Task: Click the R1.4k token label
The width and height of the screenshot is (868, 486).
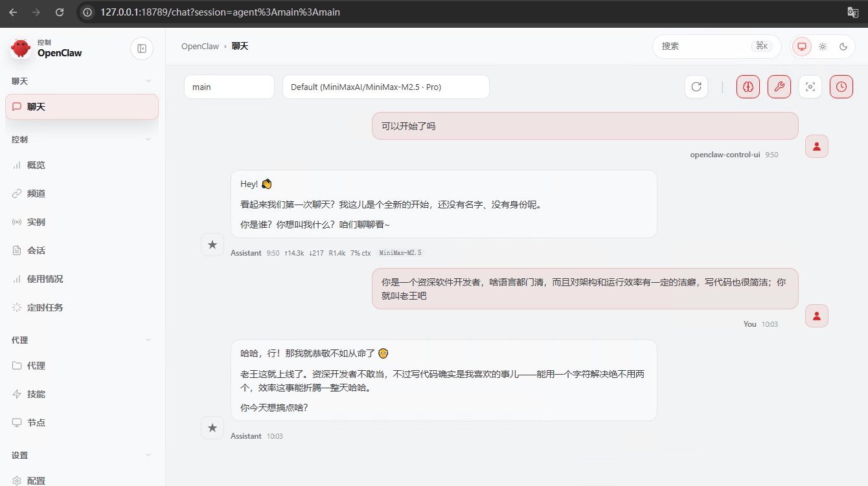Action: 337,253
